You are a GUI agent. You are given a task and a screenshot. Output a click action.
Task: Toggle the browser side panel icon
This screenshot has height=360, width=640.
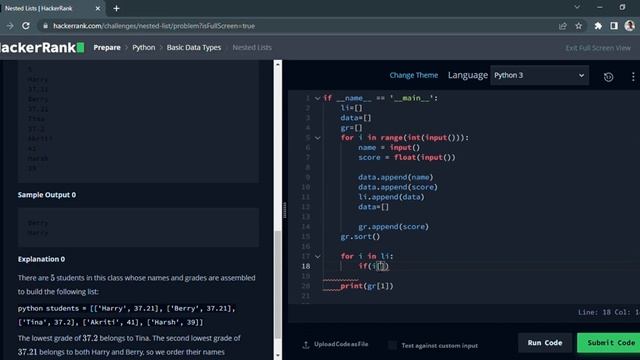pyautogui.click(x=614, y=26)
